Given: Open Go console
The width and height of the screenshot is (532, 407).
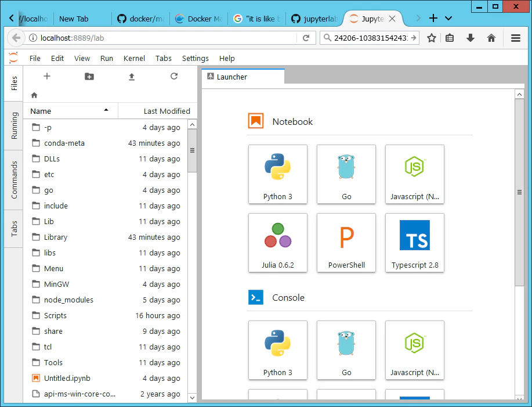Looking at the screenshot, I should [x=346, y=350].
